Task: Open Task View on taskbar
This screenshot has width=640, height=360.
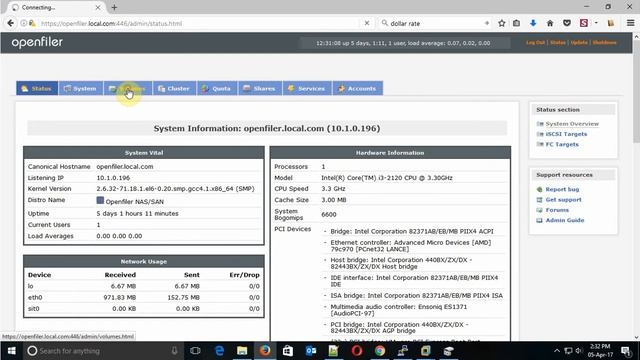Action: (195, 351)
